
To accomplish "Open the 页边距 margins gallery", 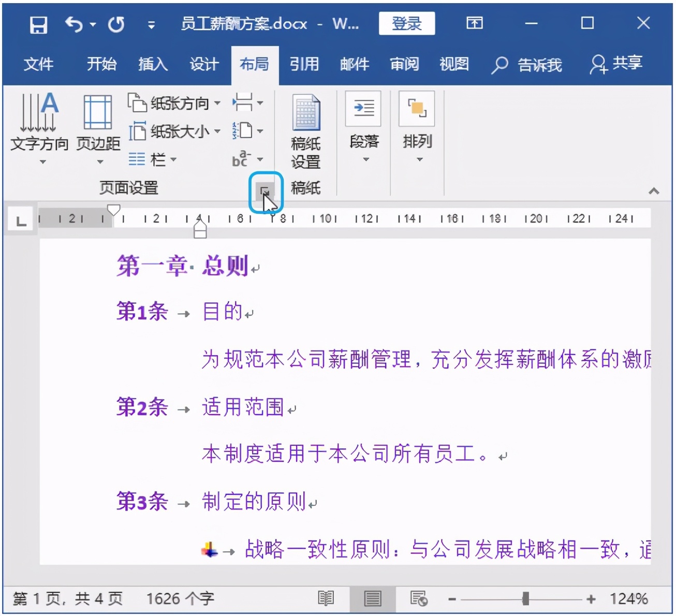I will (x=98, y=127).
